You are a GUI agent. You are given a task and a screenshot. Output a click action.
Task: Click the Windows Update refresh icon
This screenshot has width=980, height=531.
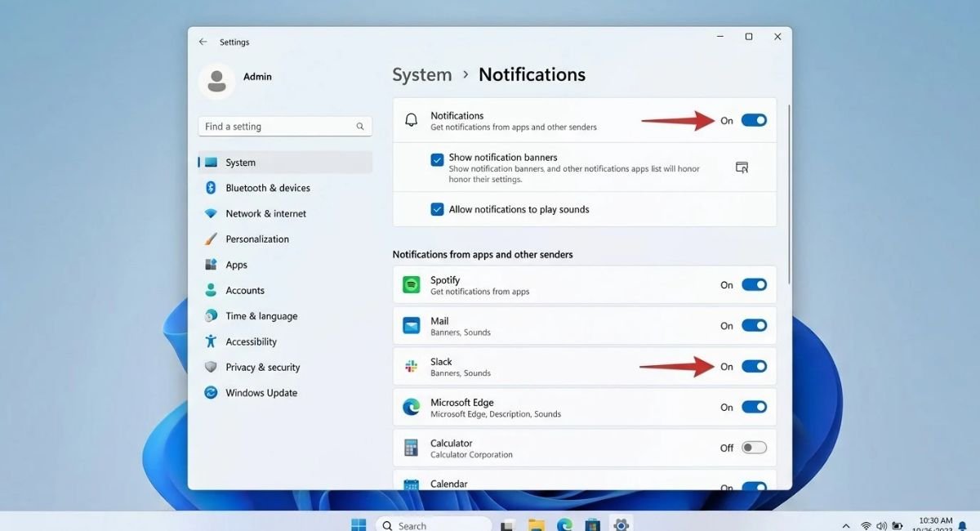tap(211, 393)
